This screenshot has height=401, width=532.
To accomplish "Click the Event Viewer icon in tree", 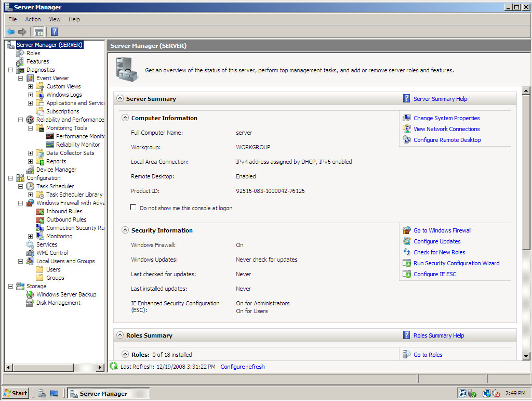I will 30,78.
